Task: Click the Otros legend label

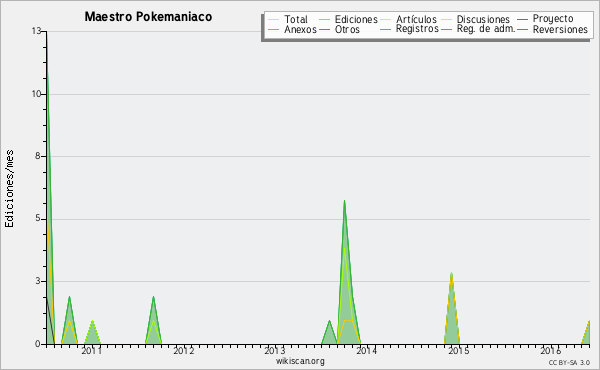Action: pyautogui.click(x=347, y=29)
